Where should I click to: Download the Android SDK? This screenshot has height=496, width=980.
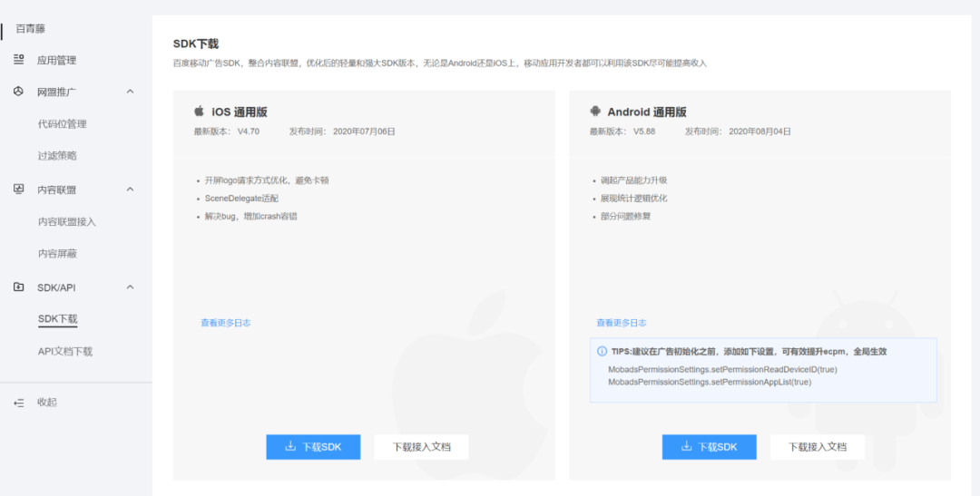(x=710, y=447)
